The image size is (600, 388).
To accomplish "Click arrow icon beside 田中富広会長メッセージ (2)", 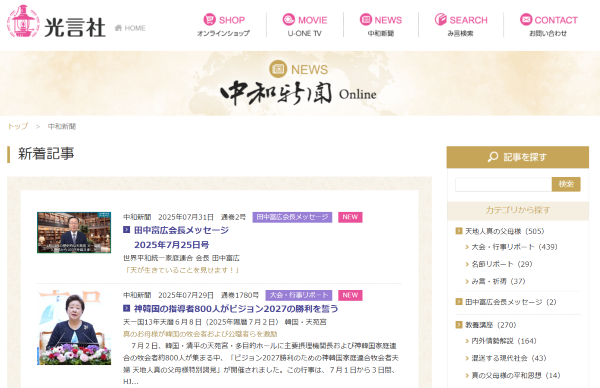I will (x=459, y=302).
